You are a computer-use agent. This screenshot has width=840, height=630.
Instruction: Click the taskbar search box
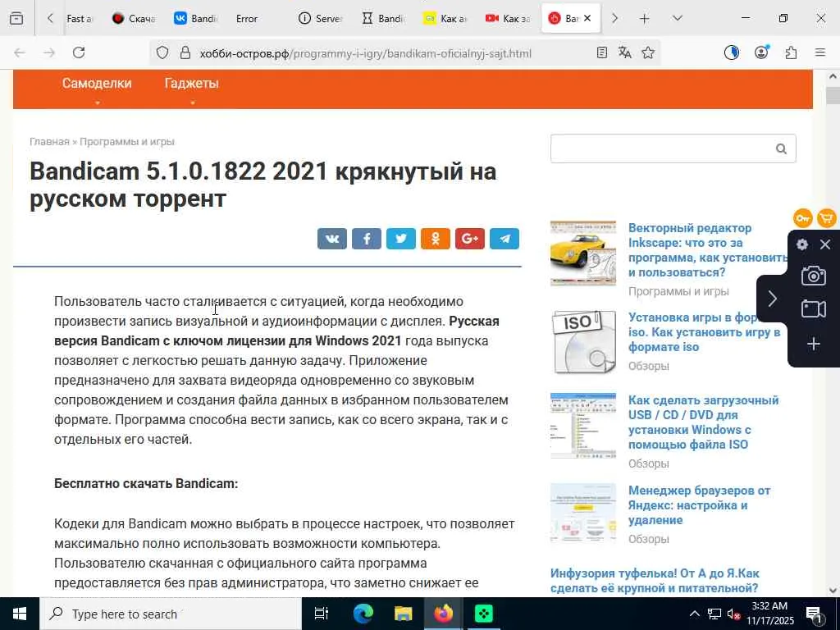pyautogui.click(x=171, y=614)
